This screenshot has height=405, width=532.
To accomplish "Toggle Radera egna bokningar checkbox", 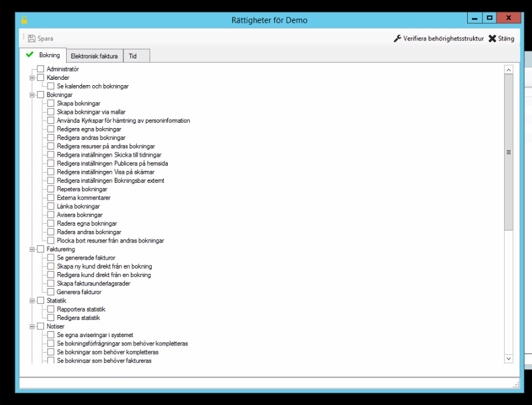I will coord(51,223).
